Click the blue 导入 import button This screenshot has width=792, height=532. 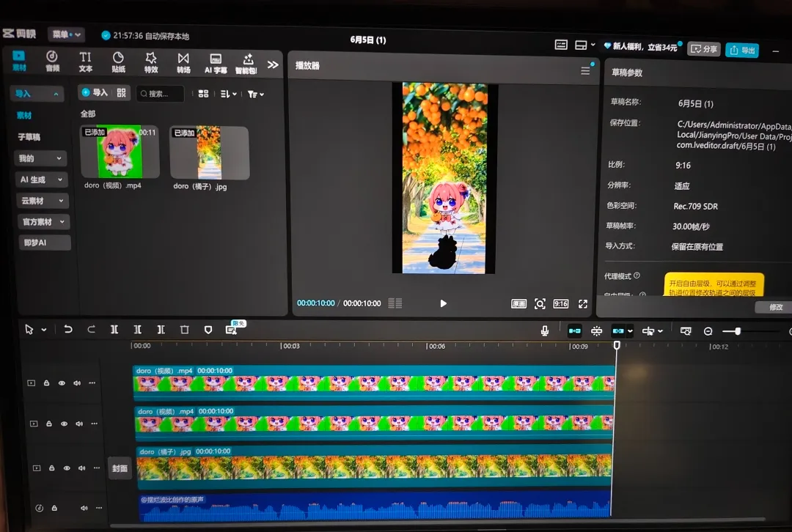95,92
